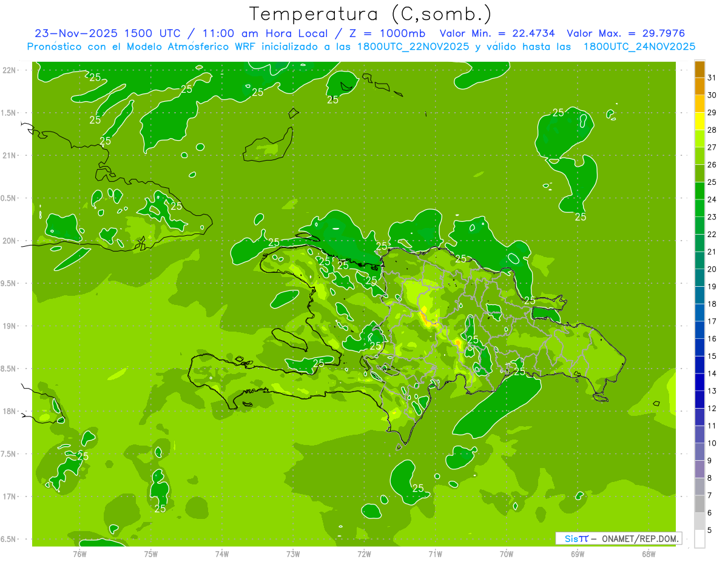Click the '74W' longitude label
The width and height of the screenshot is (728, 562).
(222, 554)
